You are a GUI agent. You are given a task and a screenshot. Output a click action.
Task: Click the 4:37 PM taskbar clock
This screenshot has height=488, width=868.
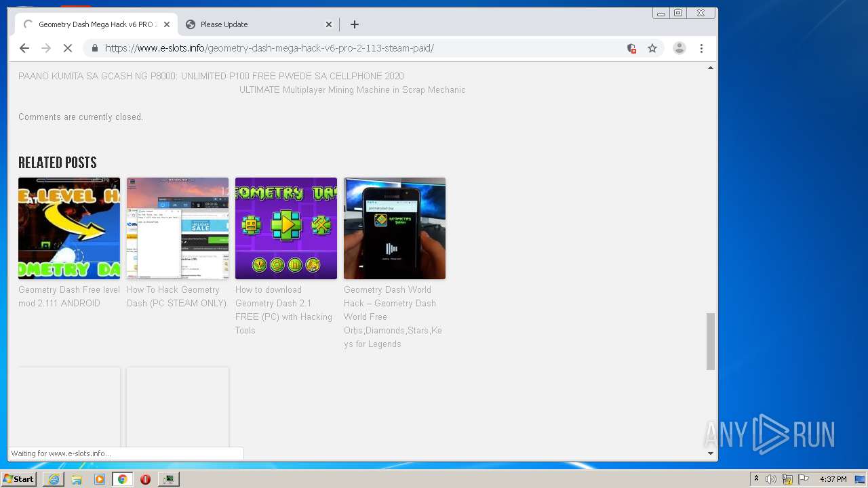[833, 479]
